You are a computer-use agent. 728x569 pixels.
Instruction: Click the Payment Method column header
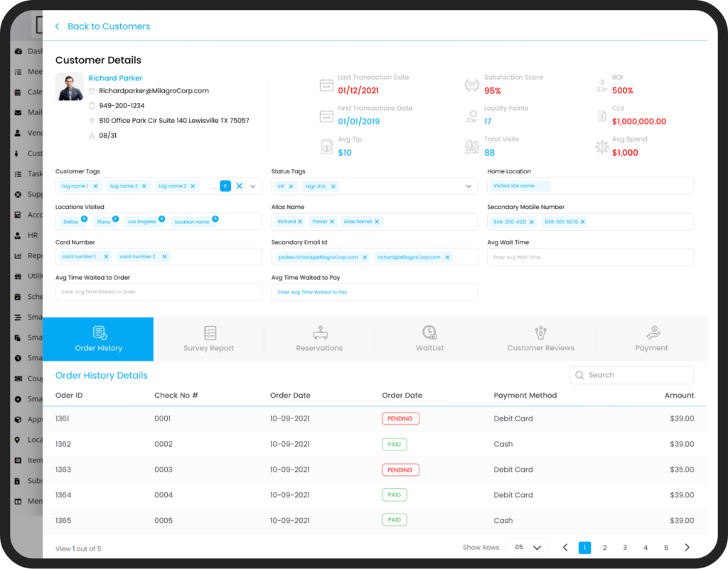pyautogui.click(x=525, y=396)
